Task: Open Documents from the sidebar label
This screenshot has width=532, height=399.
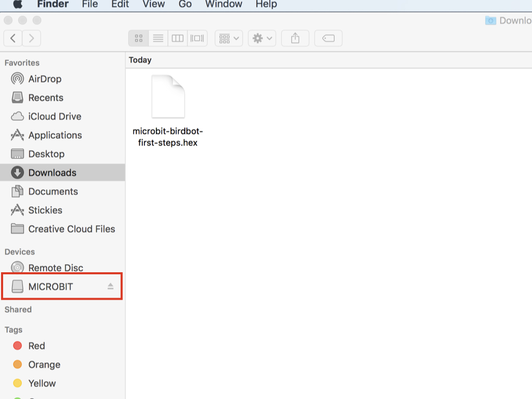Action: (x=54, y=191)
